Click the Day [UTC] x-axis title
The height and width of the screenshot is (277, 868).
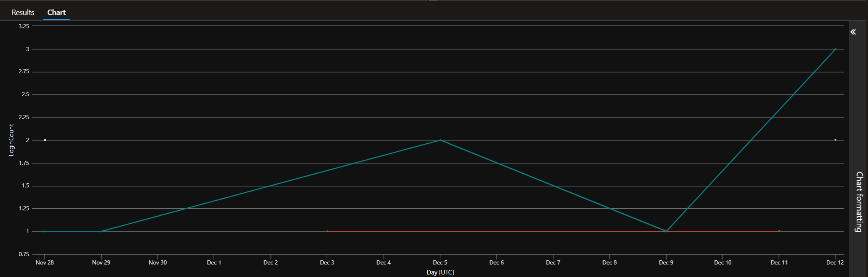[x=440, y=272]
